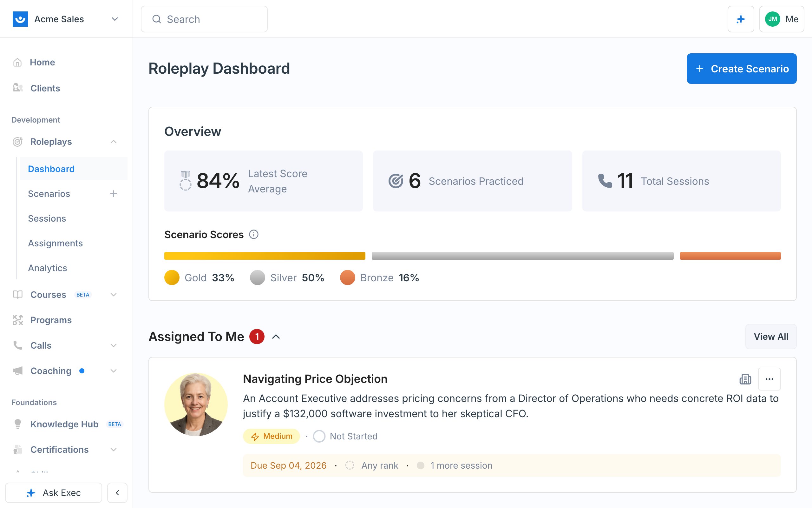The width and height of the screenshot is (812, 508).
Task: Click the Gold legend swatch
Action: coord(172,277)
